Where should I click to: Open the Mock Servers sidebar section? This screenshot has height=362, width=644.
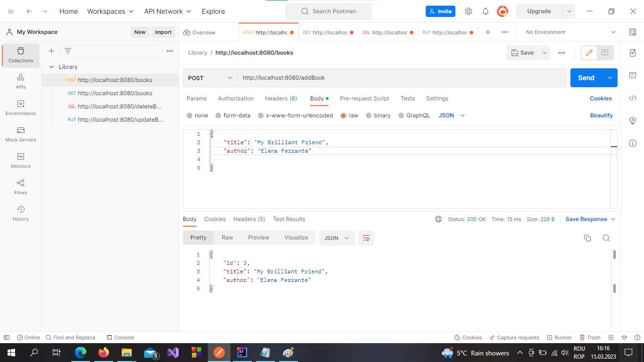21,134
